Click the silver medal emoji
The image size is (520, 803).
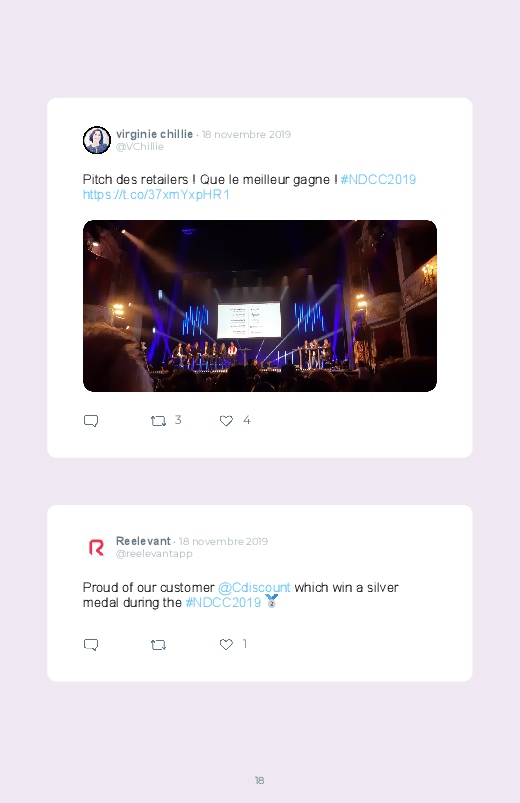pyautogui.click(x=271, y=601)
